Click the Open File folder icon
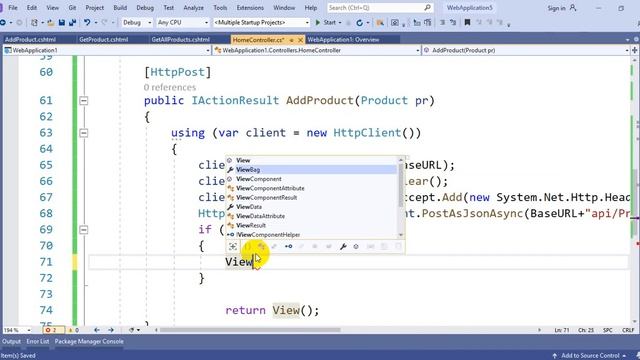Viewport: 640px width, 360px height. click(x=51, y=23)
